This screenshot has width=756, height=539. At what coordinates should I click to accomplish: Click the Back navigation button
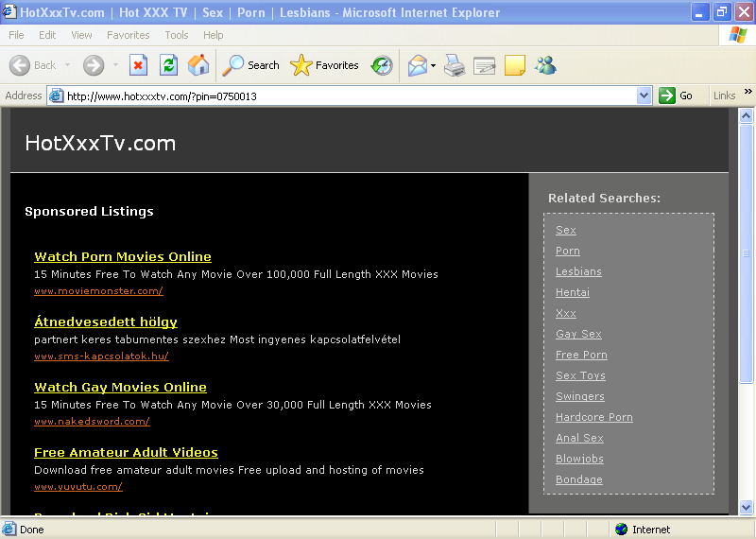(x=33, y=65)
